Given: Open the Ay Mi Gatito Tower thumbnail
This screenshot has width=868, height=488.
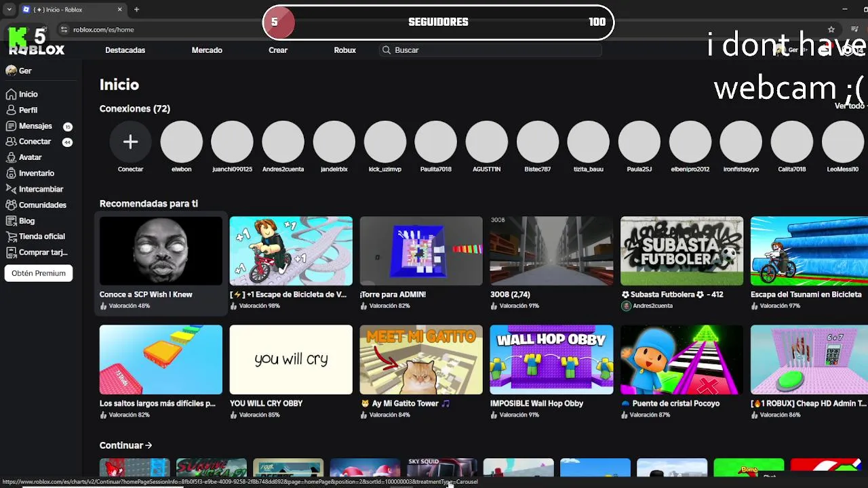Looking at the screenshot, I should tap(421, 359).
